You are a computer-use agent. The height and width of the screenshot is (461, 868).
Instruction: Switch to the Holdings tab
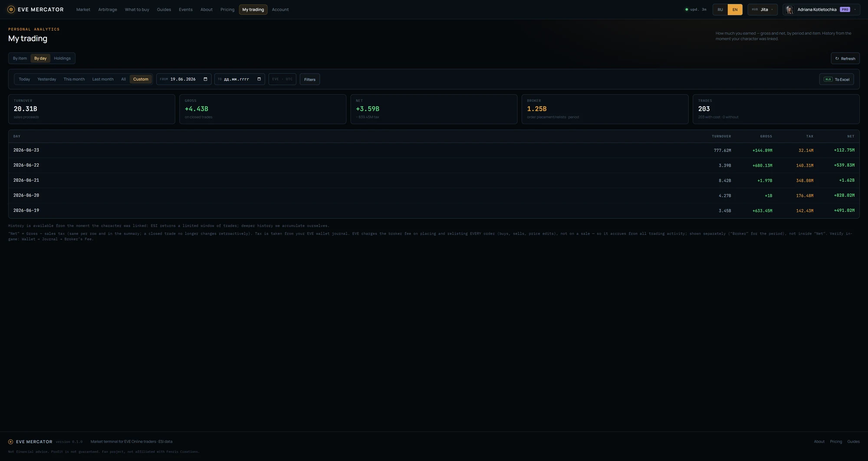[62, 58]
